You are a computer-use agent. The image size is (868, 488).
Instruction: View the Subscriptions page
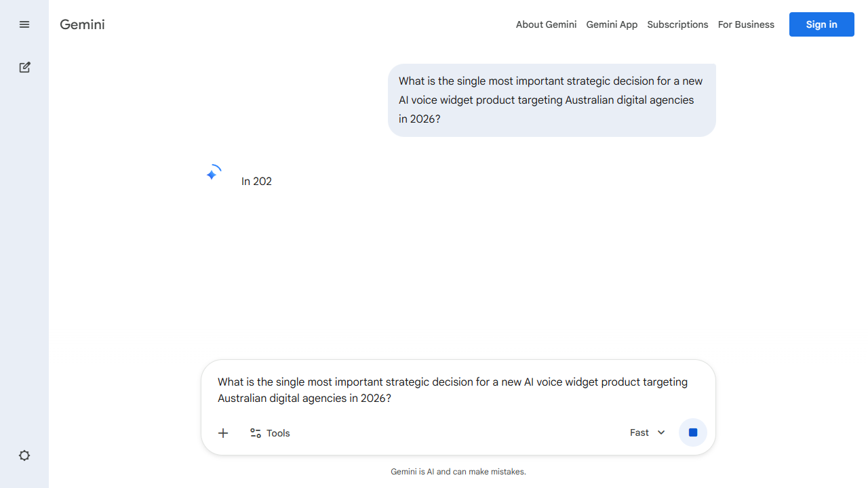(677, 24)
